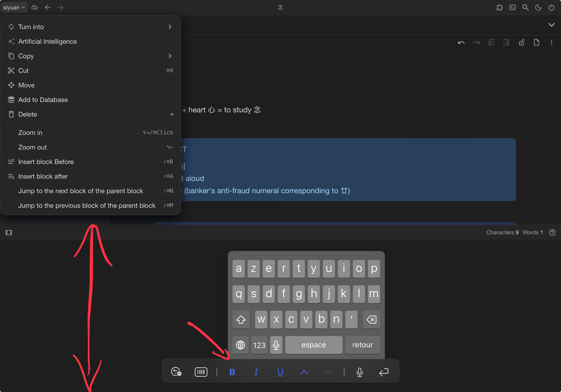Toggle Bold formatting on keyboard toolbar
This screenshot has width=561, height=392.
232,372
